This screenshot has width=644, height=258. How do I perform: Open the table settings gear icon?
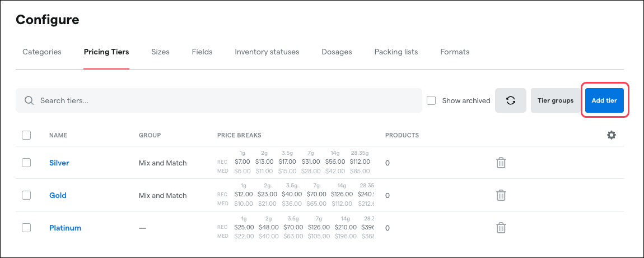(612, 135)
